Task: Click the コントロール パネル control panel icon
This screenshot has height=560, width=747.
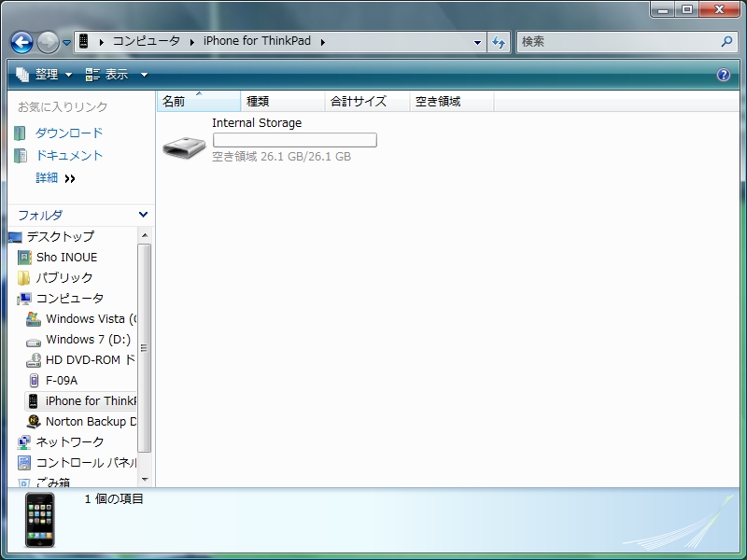Action: 24,462
